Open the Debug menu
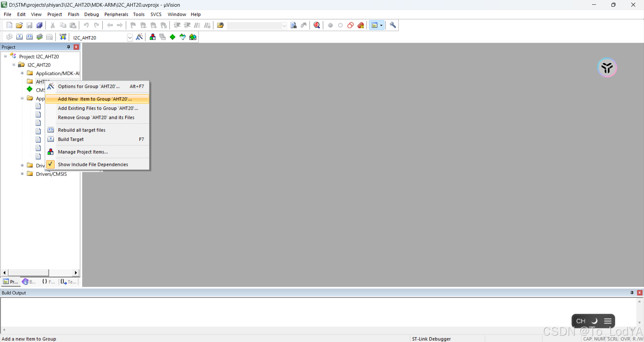Image resolution: width=644 pixels, height=342 pixels. pyautogui.click(x=92, y=14)
